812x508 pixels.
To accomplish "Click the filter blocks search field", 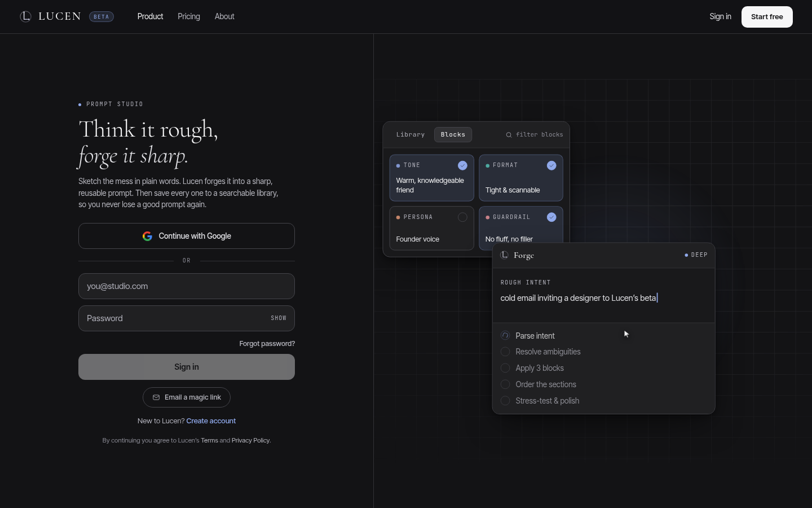I will (x=534, y=135).
